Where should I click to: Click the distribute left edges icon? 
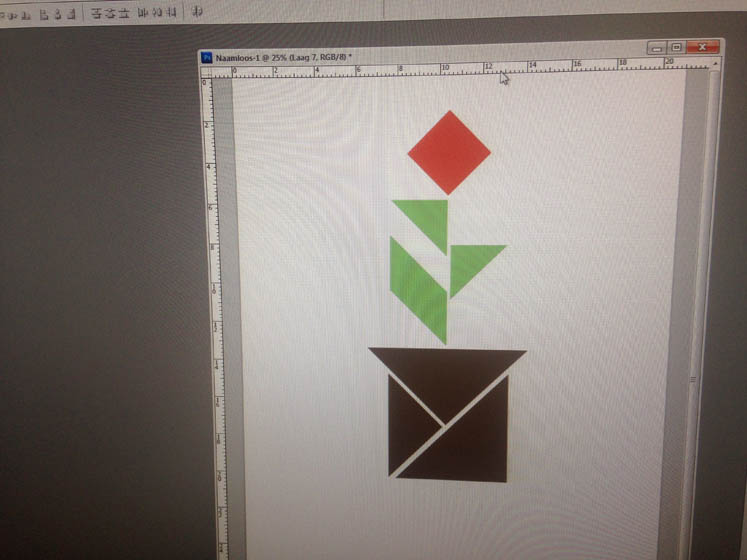(142, 13)
